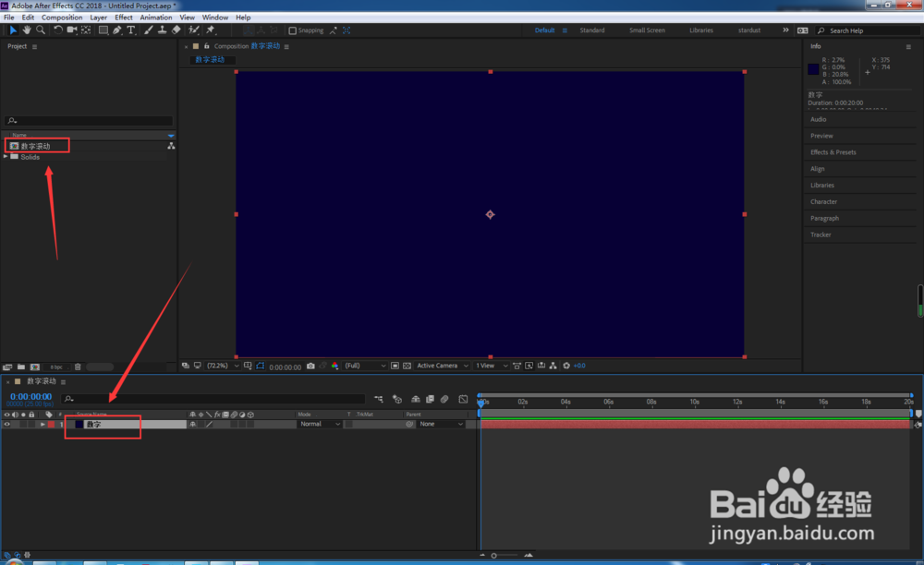Toggle mask and shape path visibility

coord(260,367)
